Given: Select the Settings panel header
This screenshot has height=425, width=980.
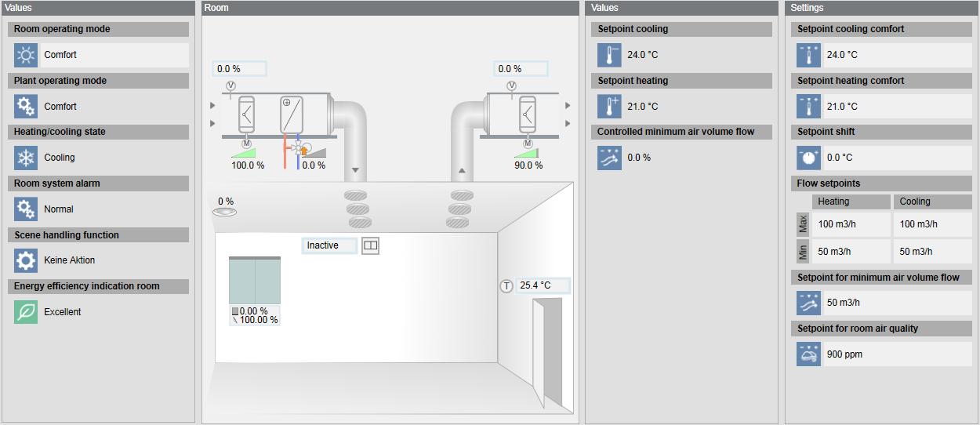Looking at the screenshot, I should point(881,8).
